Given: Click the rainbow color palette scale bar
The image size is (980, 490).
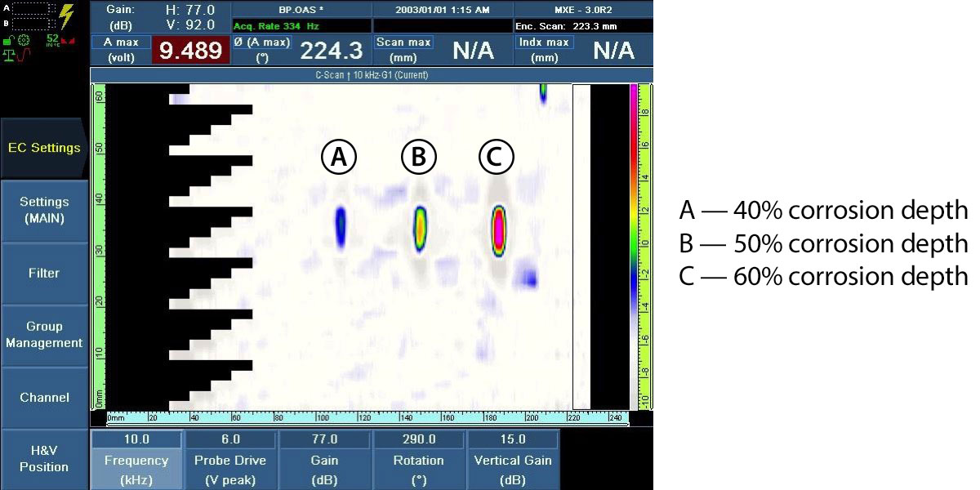Looking at the screenshot, I should pyautogui.click(x=634, y=245).
